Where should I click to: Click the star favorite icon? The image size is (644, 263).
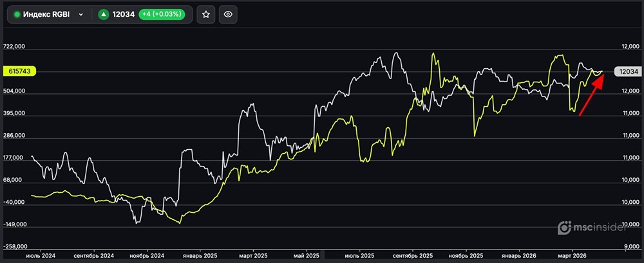coord(206,14)
